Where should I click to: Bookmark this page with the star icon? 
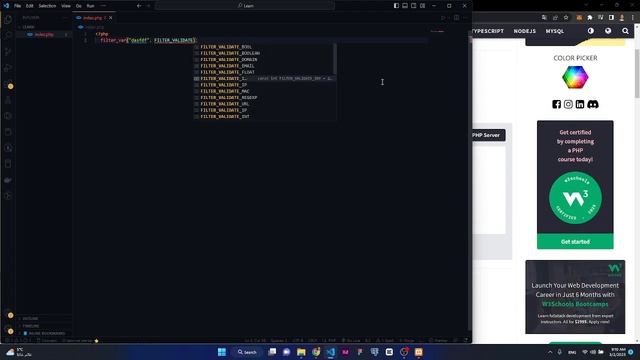pyautogui.click(x=566, y=18)
